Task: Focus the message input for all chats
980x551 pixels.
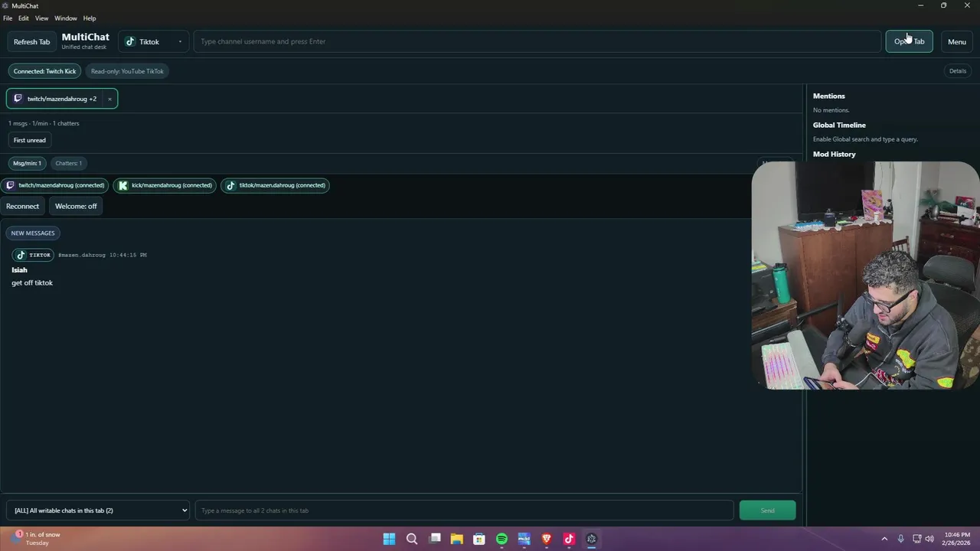Action: click(464, 510)
